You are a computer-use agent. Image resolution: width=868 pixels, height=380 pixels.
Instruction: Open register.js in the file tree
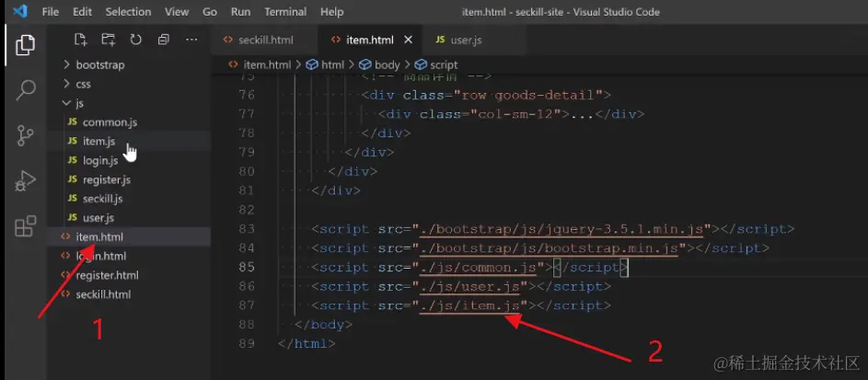tap(107, 179)
